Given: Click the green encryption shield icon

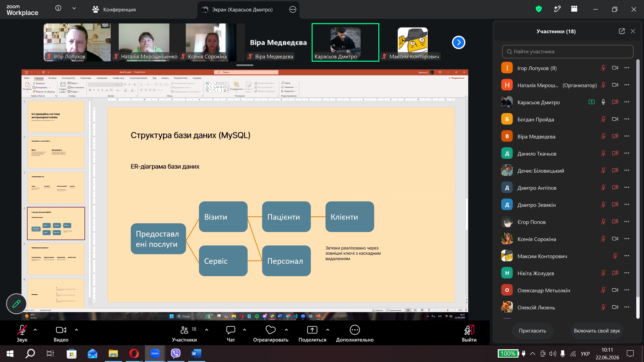Looking at the screenshot, I should coord(539,9).
